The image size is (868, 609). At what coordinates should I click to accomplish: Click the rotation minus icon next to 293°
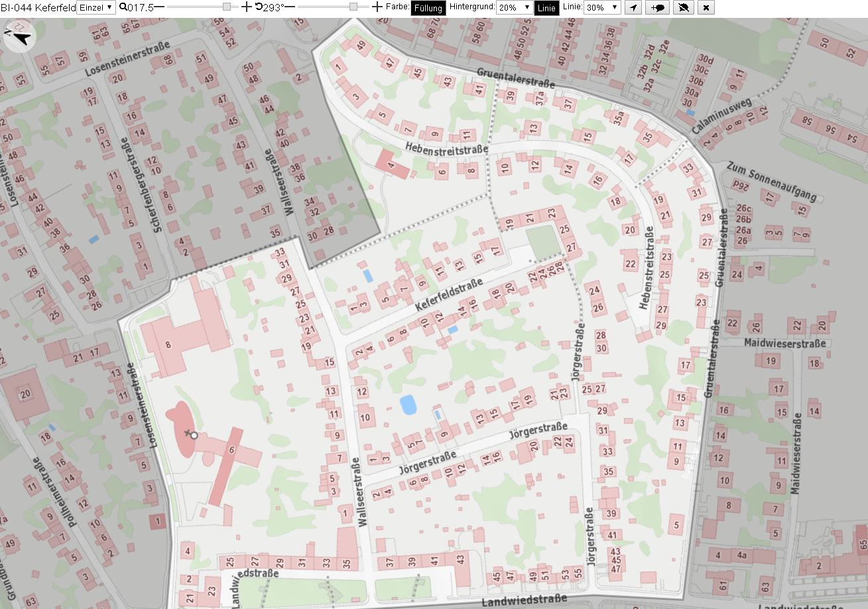click(x=290, y=7)
